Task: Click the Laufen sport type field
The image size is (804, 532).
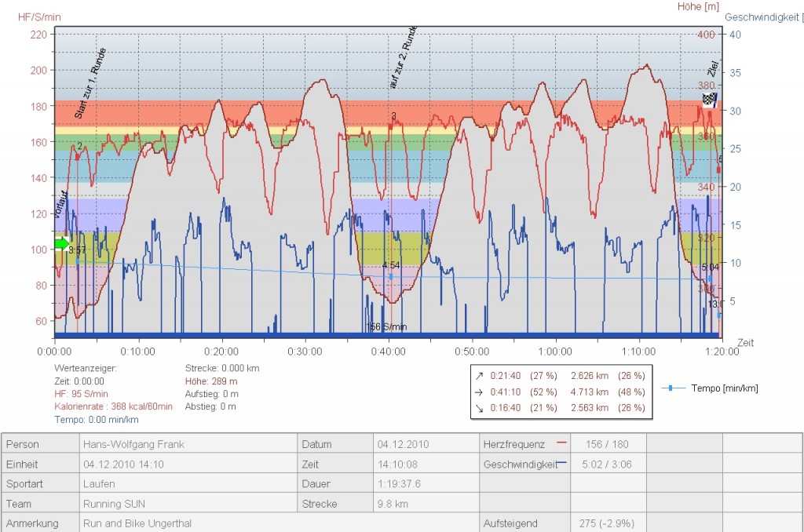Action: 98,483
